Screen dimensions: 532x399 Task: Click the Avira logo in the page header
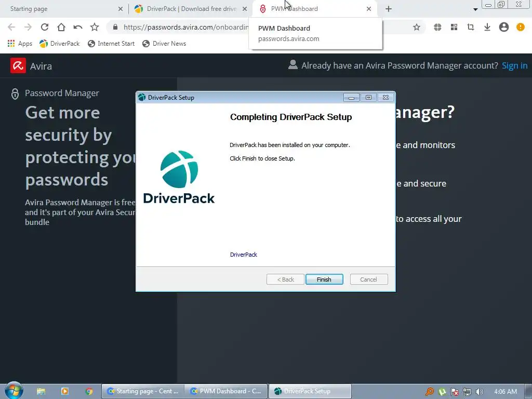pos(18,65)
